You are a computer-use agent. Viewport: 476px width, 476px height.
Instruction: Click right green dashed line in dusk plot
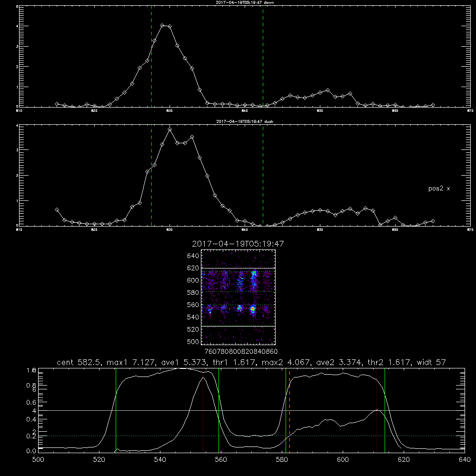[263, 176]
